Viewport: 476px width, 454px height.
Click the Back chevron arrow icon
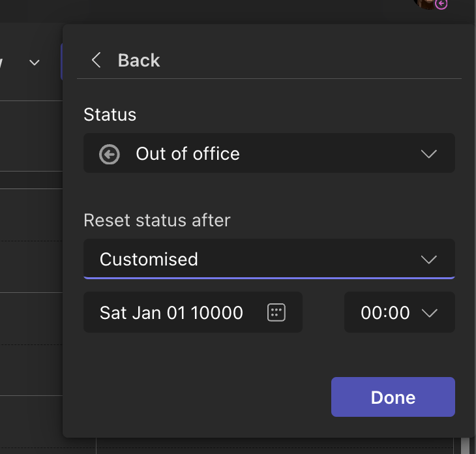97,61
